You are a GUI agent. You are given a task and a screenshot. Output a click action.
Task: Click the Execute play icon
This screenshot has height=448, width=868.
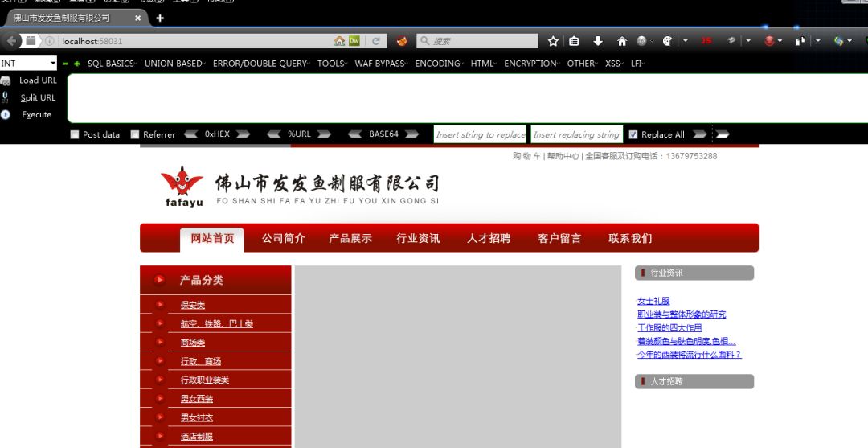coord(6,115)
